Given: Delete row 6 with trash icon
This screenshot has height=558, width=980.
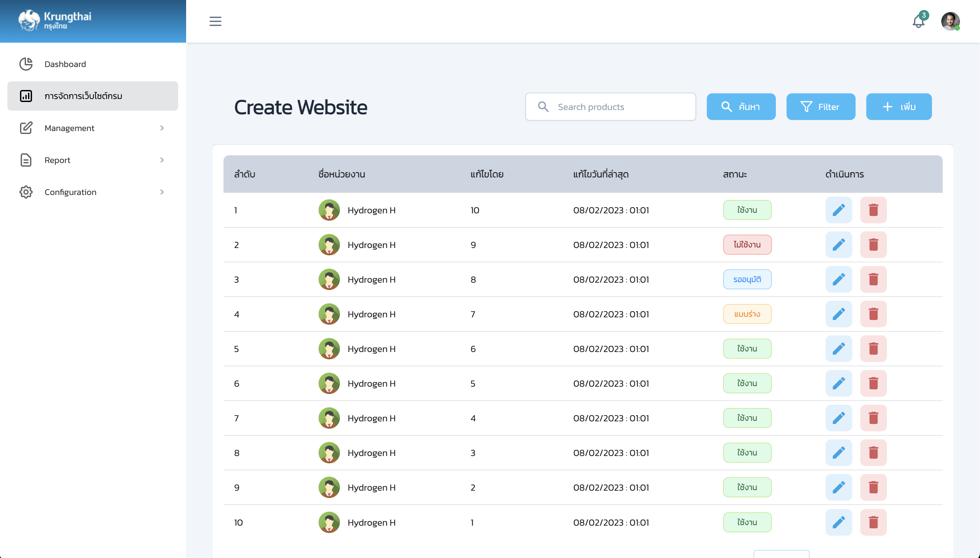Looking at the screenshot, I should coord(873,383).
